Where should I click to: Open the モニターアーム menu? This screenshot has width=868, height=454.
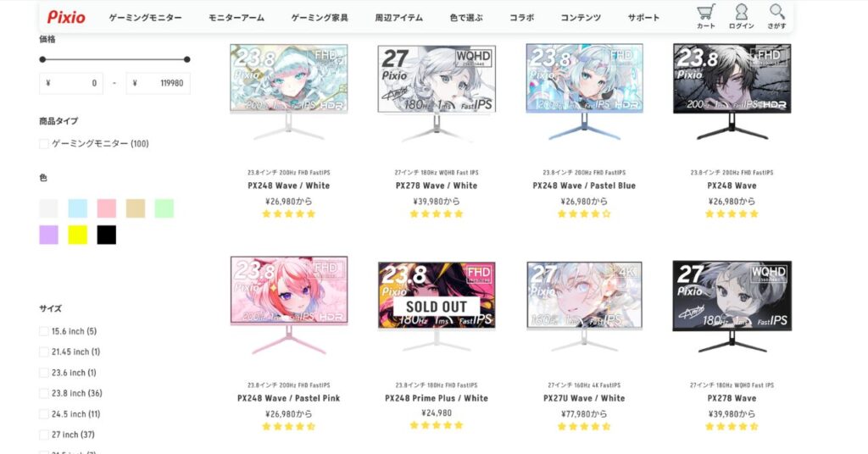click(236, 18)
